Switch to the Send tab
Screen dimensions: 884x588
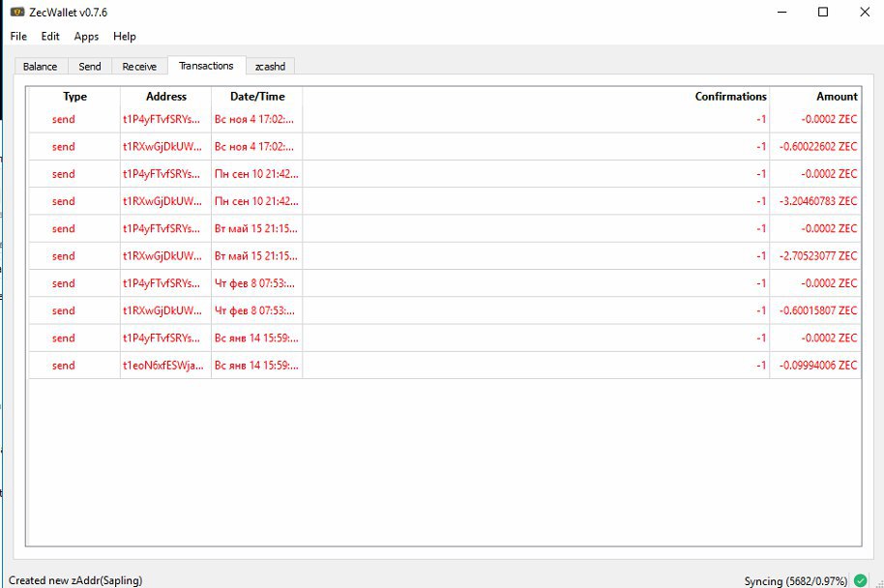[x=90, y=67]
